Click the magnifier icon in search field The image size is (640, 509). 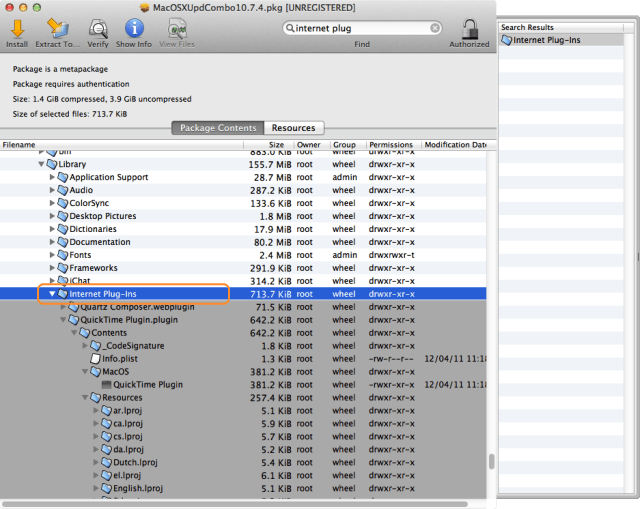click(290, 28)
